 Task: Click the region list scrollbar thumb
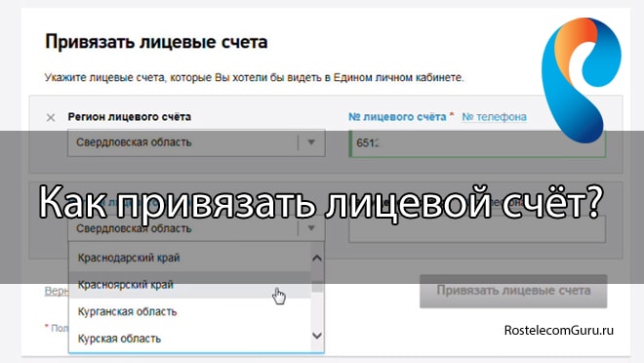point(317,286)
